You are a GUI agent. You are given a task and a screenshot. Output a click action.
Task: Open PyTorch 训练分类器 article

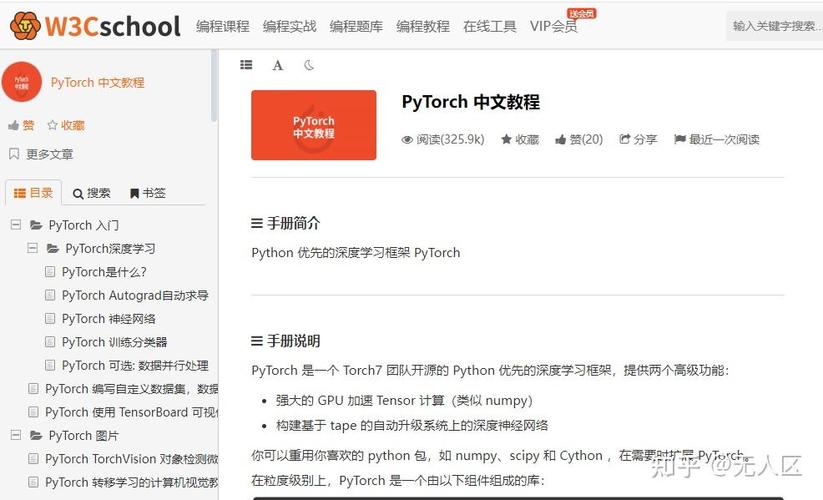[x=114, y=342]
